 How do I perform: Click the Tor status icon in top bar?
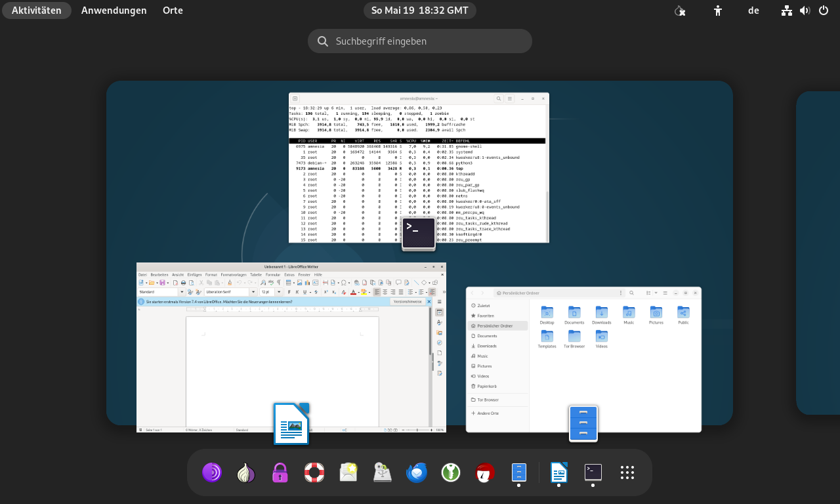pos(680,10)
